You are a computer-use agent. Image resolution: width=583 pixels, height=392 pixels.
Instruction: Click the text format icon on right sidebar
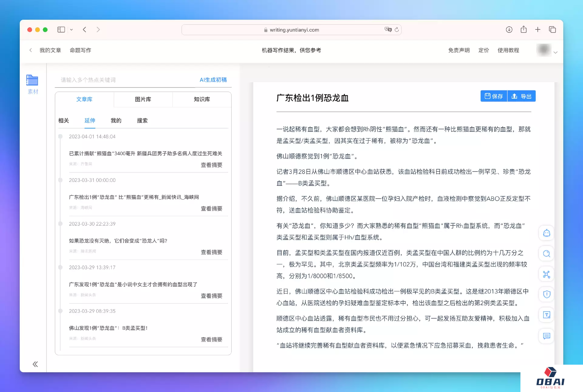[x=547, y=315]
